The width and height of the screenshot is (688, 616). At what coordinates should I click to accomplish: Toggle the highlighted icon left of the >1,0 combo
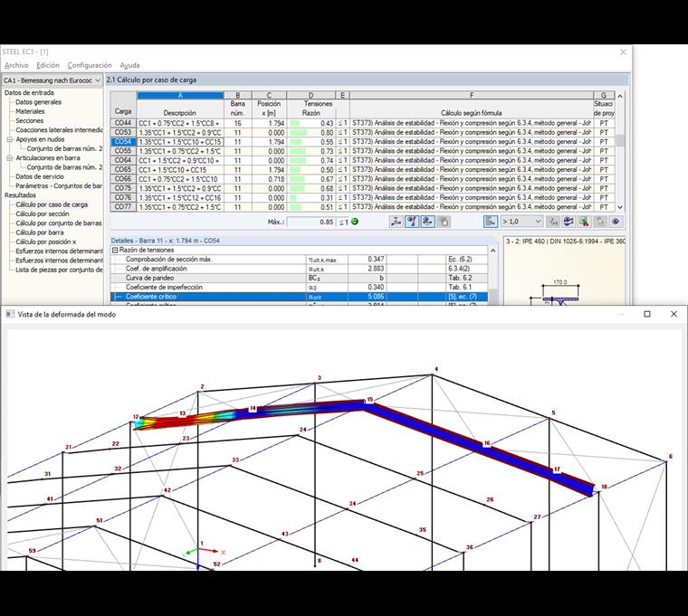pos(490,222)
